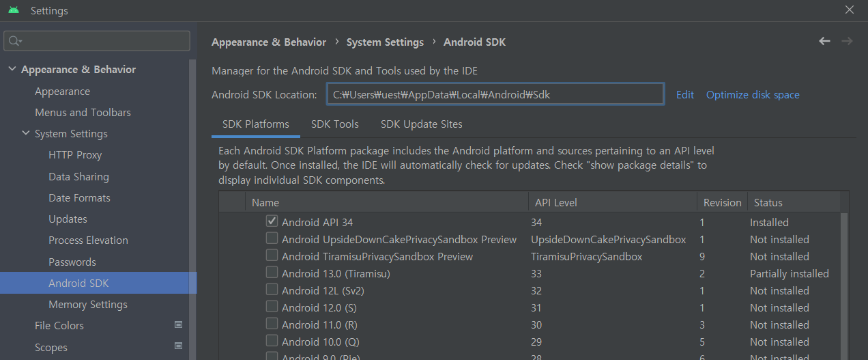Collapse the System Settings tree node

[26, 134]
